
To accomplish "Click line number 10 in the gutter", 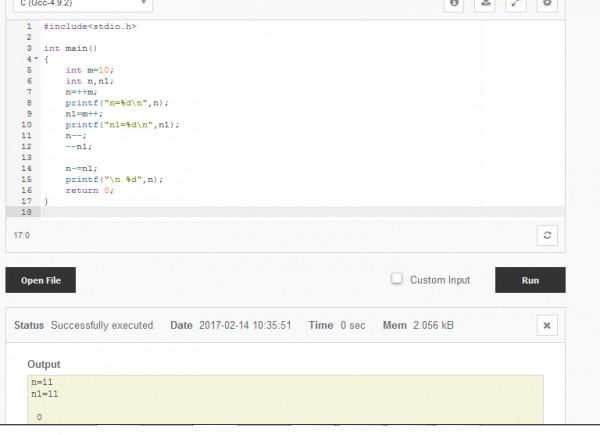I will tap(26, 125).
